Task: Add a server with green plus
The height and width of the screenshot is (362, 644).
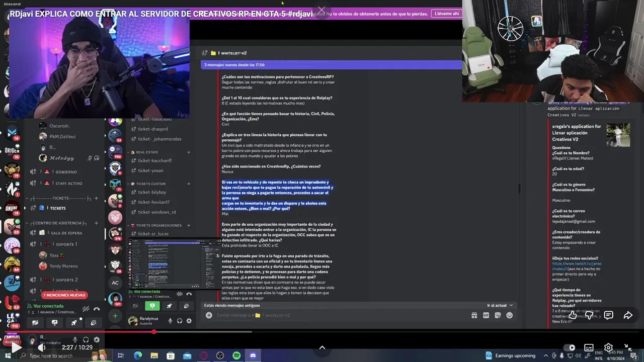Action: point(115,316)
